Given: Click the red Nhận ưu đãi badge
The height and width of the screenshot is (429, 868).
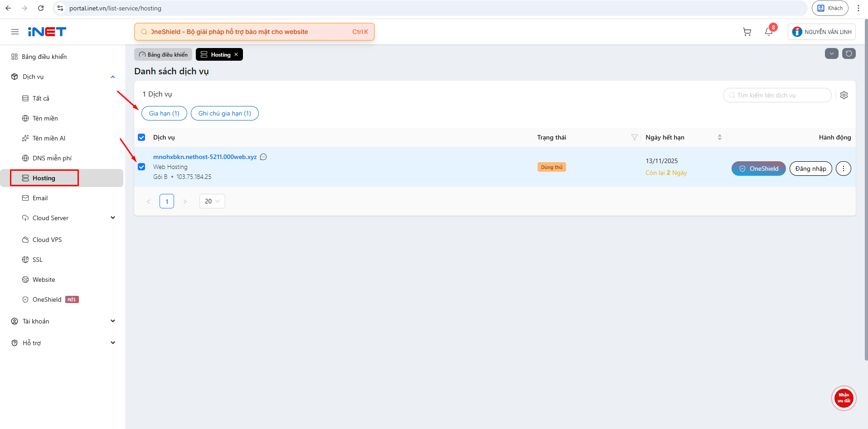Looking at the screenshot, I should coord(844,398).
